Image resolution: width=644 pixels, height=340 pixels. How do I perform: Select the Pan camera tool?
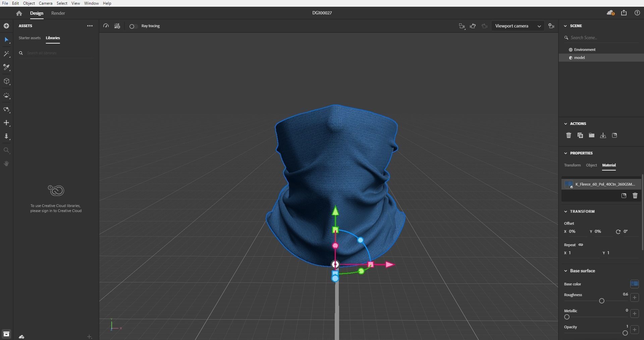click(x=6, y=123)
